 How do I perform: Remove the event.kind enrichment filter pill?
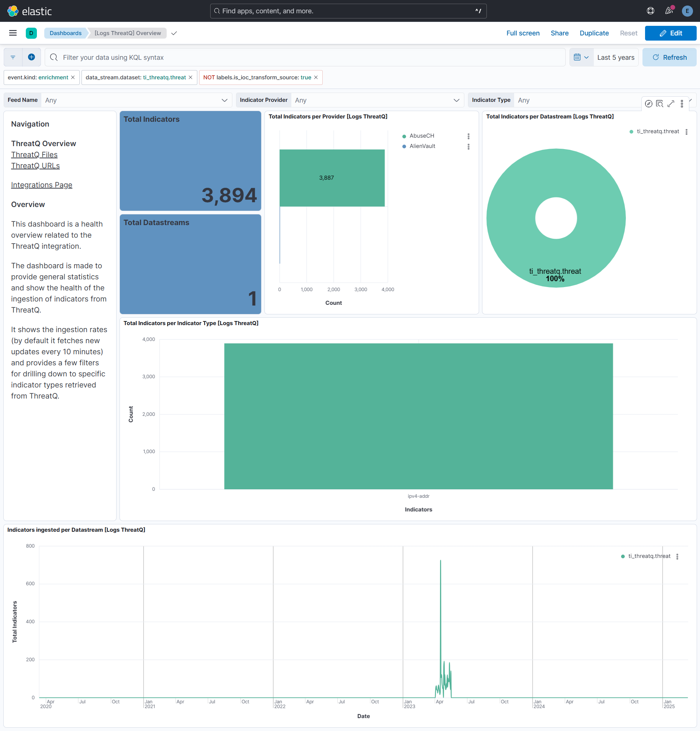coord(73,77)
